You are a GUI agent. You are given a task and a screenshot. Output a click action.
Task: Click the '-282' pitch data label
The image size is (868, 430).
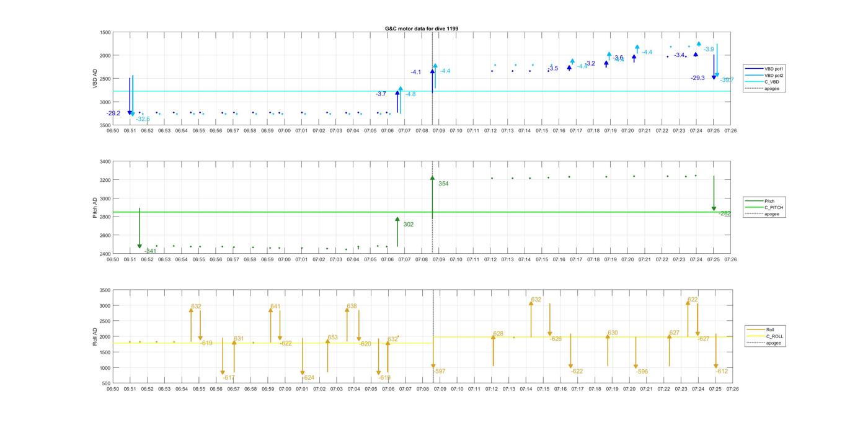[x=725, y=213]
